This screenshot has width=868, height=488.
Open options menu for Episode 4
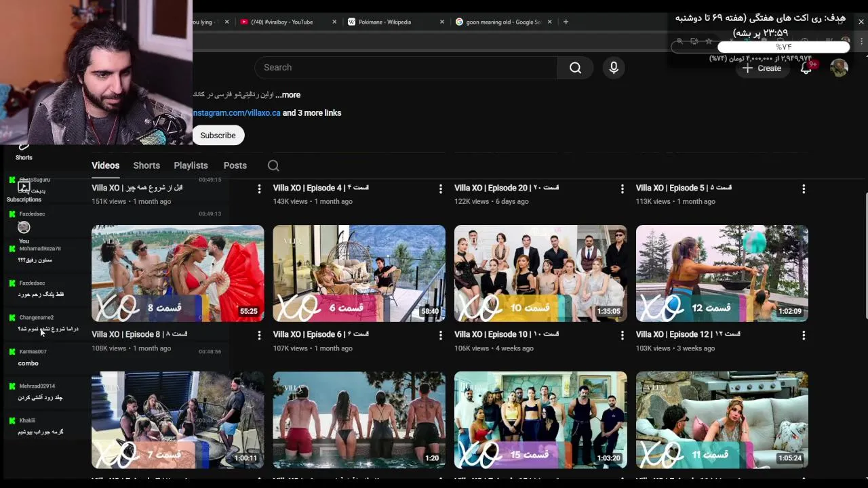[x=441, y=189]
